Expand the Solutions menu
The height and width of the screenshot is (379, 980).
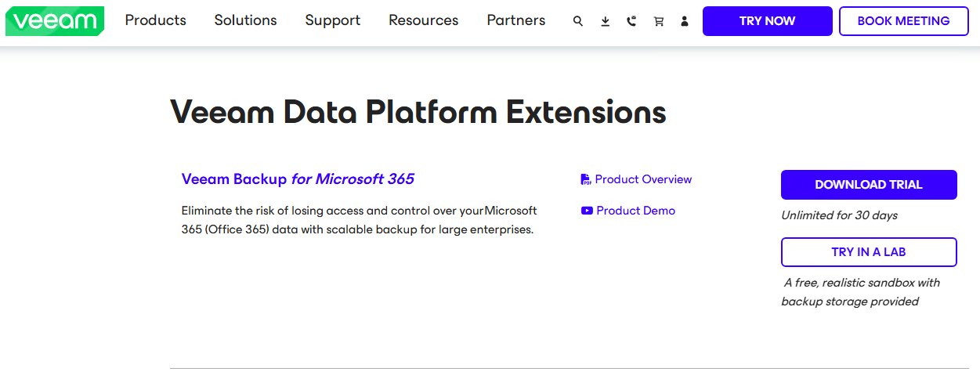(x=245, y=20)
